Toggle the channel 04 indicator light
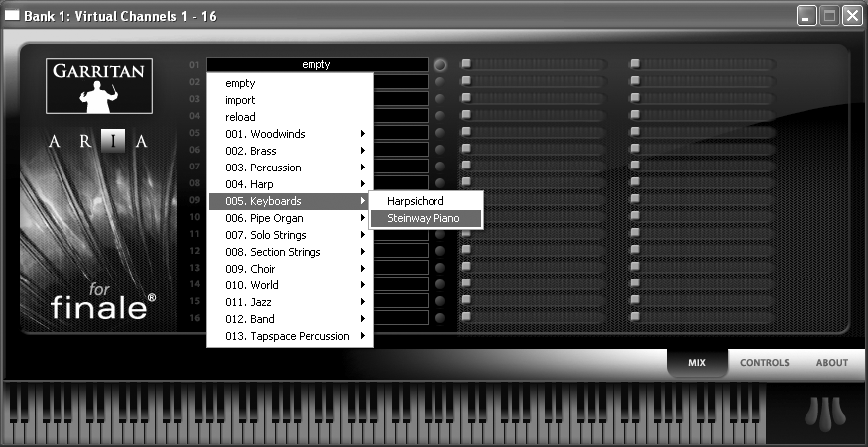The width and height of the screenshot is (868, 447). 440,116
